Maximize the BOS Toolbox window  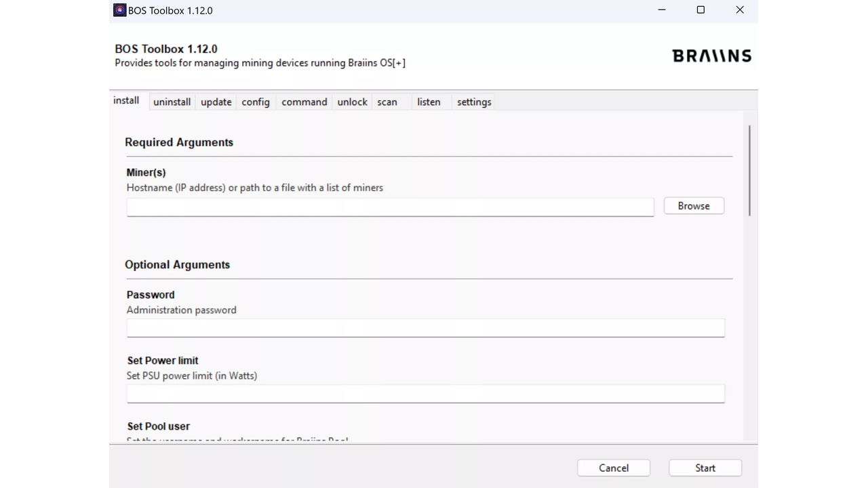click(701, 10)
